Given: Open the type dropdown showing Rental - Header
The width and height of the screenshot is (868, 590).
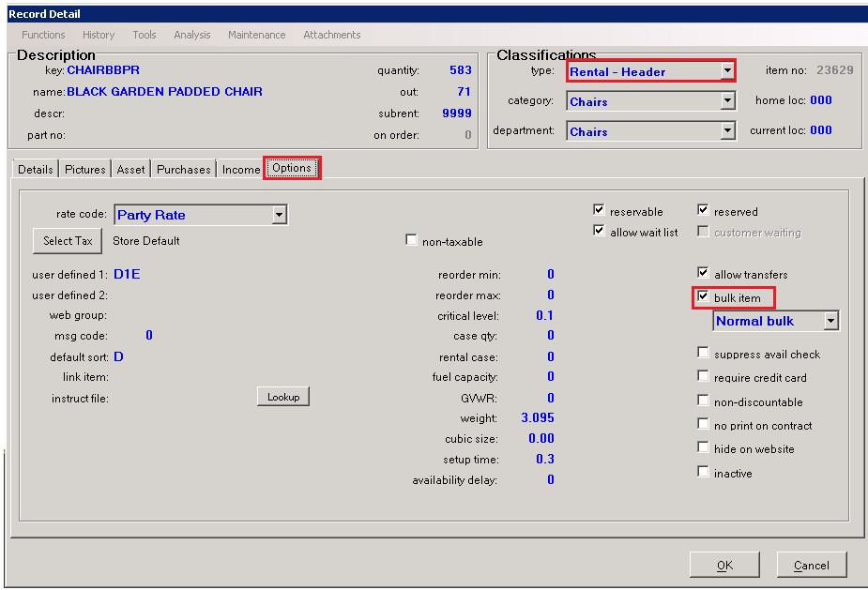Looking at the screenshot, I should (727, 71).
